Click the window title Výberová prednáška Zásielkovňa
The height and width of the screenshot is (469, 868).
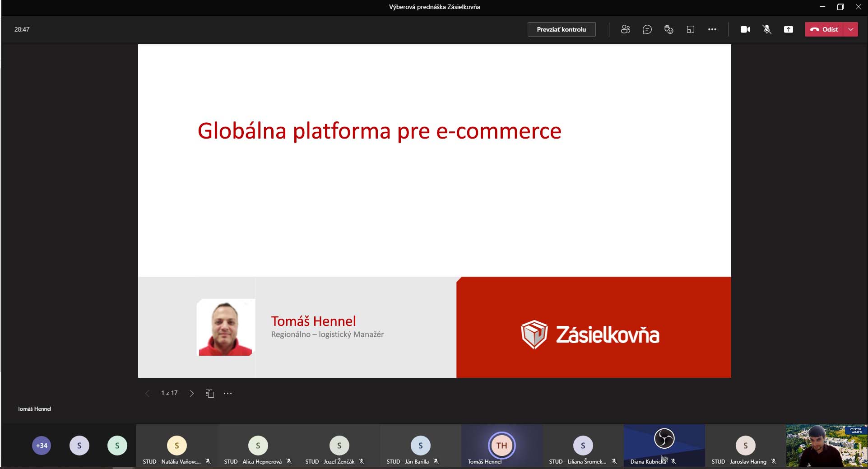click(x=434, y=7)
